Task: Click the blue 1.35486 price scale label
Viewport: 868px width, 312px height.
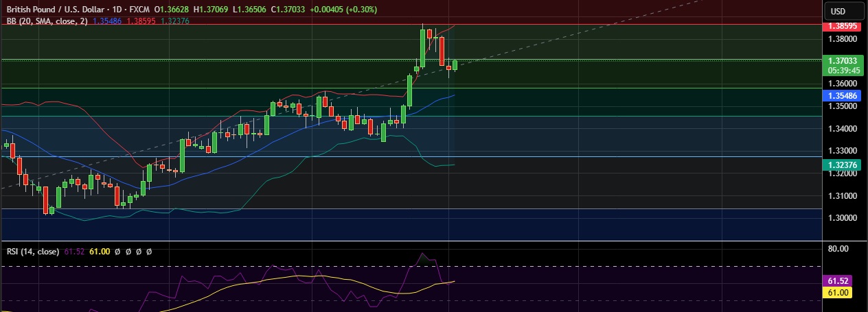Action: [x=843, y=96]
